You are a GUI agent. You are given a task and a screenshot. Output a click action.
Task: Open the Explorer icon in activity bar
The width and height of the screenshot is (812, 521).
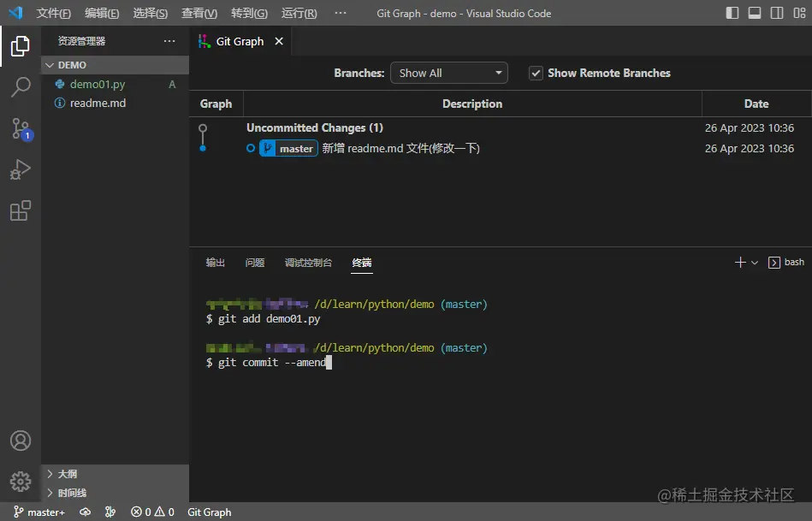(x=21, y=46)
